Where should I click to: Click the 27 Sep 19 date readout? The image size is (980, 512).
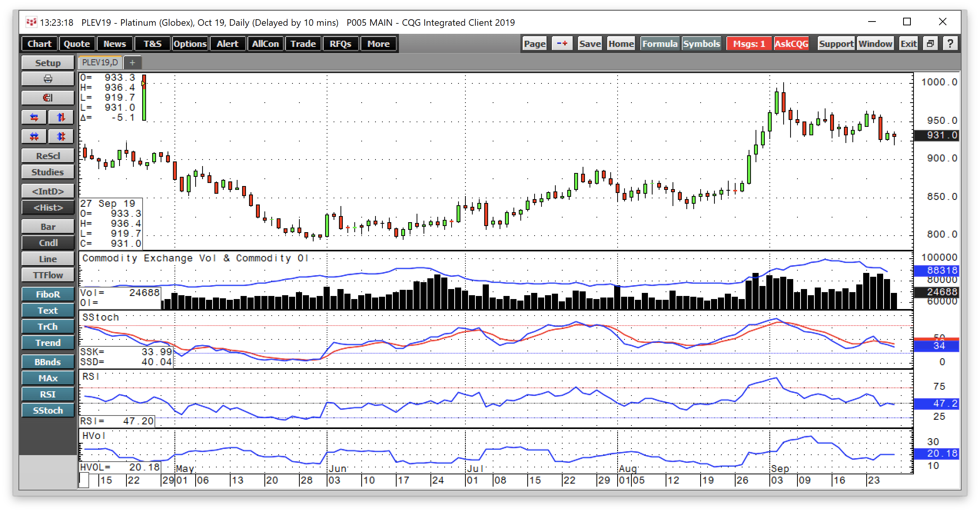[x=108, y=203]
